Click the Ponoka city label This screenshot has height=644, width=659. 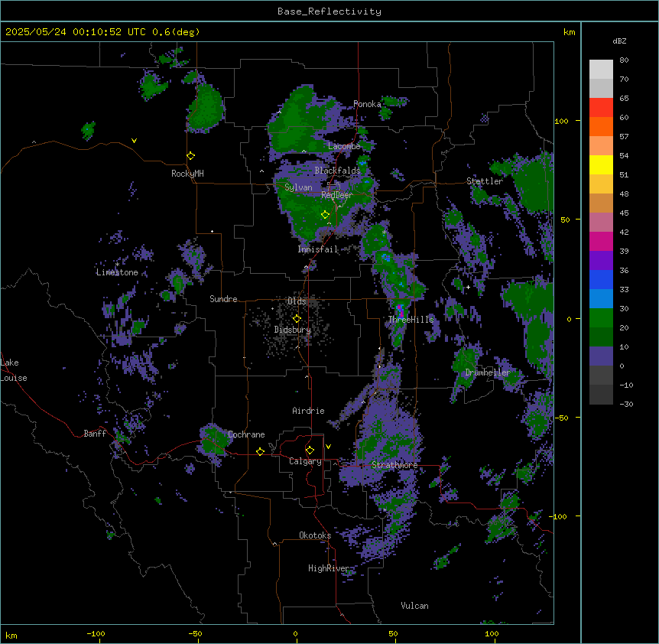(x=367, y=104)
